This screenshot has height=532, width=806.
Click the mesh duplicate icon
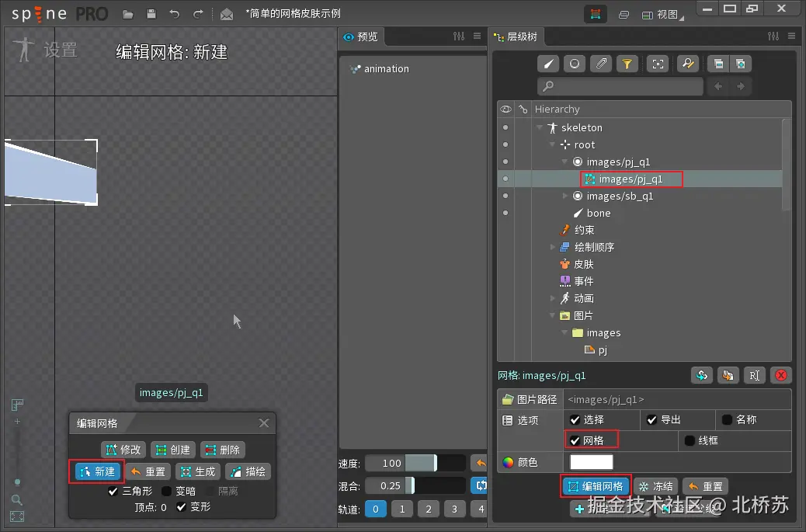728,375
